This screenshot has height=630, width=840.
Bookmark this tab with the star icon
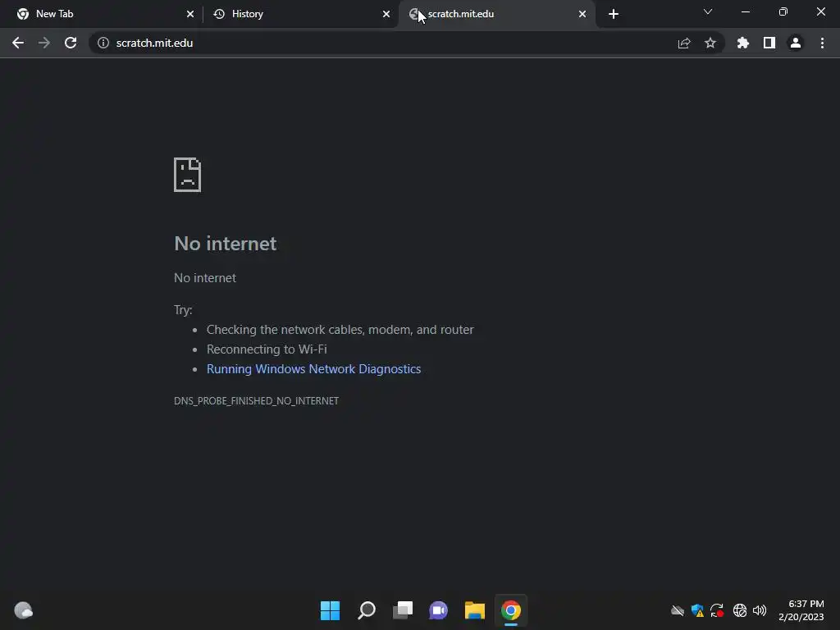coord(710,43)
